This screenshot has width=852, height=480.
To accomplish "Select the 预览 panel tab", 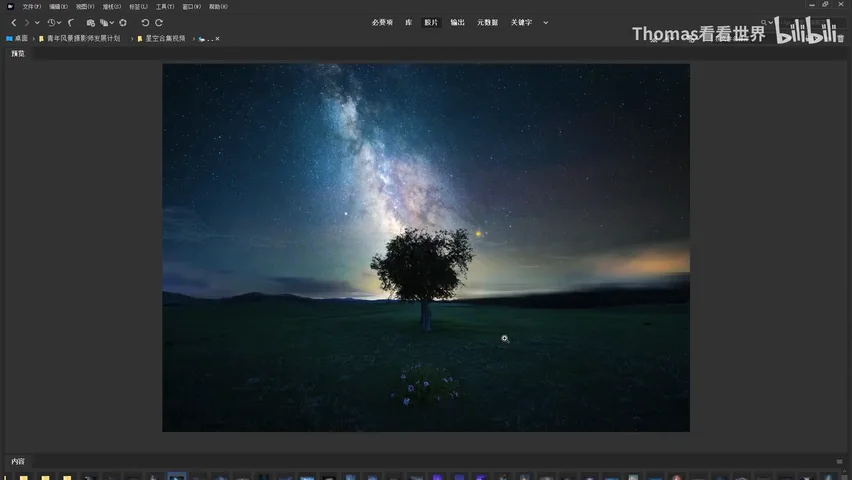I will (x=18, y=53).
